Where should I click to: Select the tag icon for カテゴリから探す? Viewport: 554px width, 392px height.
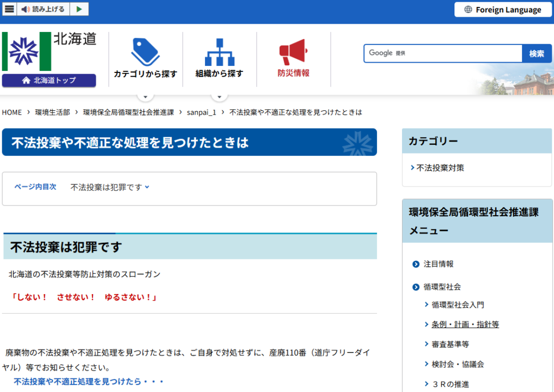tap(146, 50)
